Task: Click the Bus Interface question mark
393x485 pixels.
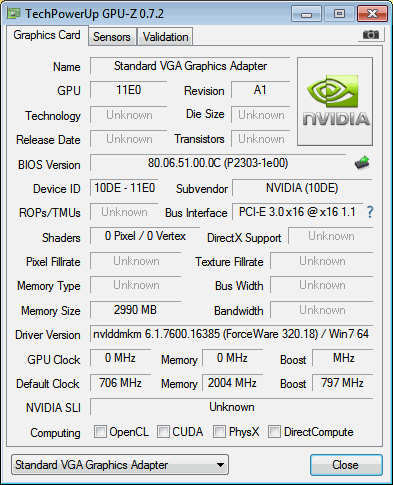Action: tap(370, 212)
